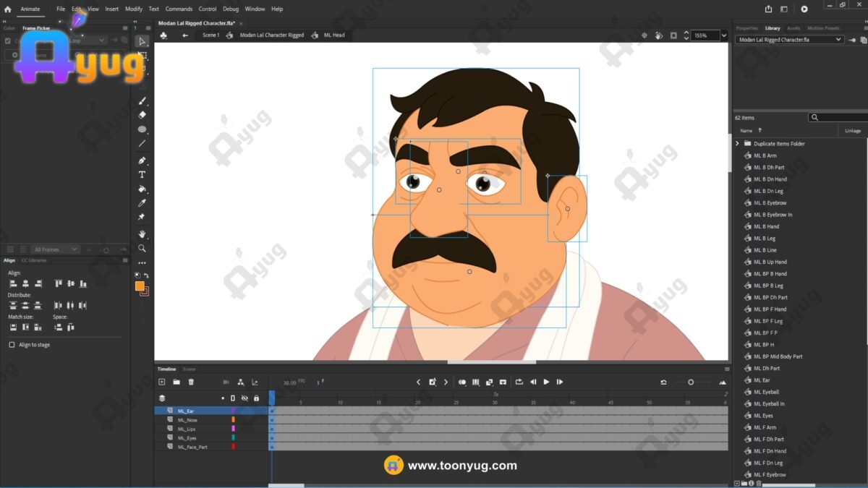This screenshot has height=488, width=868.
Task: Click the Center Stage icon
Action: point(644,35)
